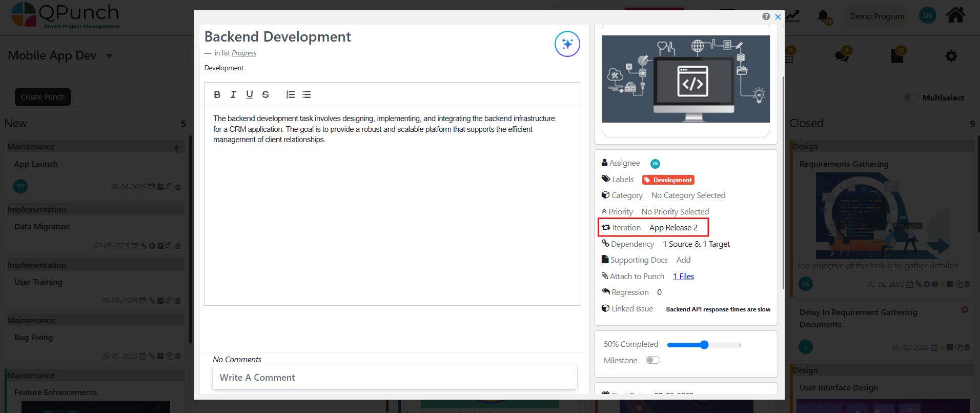This screenshot has width=980, height=413.
Task: Adjust the 50% Completed slider
Action: tap(704, 345)
